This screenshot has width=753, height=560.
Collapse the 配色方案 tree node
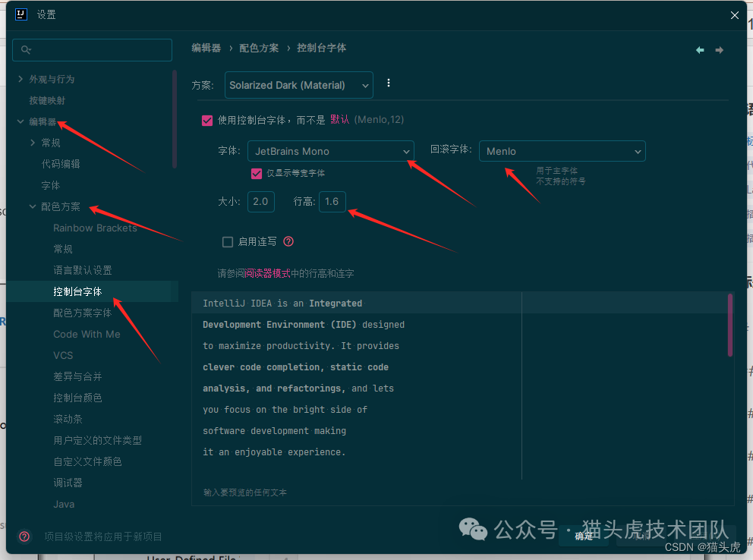pos(33,206)
